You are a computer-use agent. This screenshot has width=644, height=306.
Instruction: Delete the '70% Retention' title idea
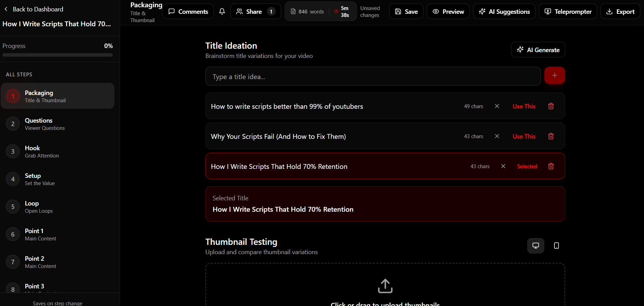coord(551,166)
